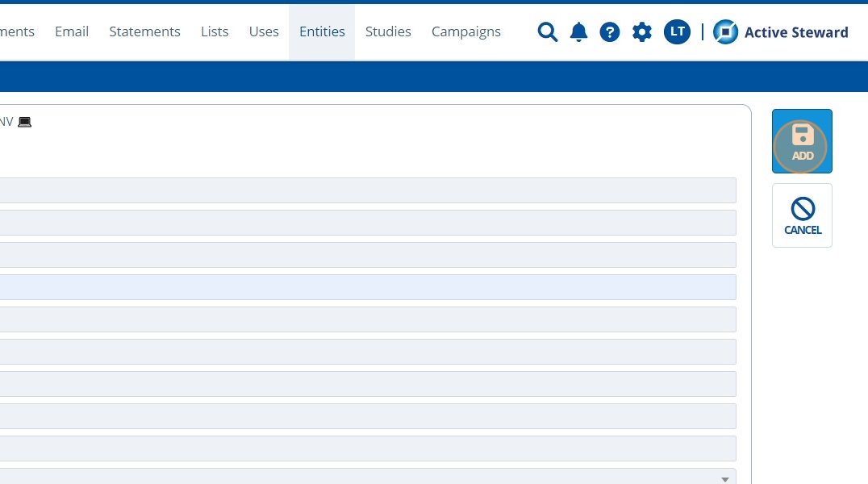Open the Uses tab
Screen dimensions: 868x484
(x=264, y=31)
